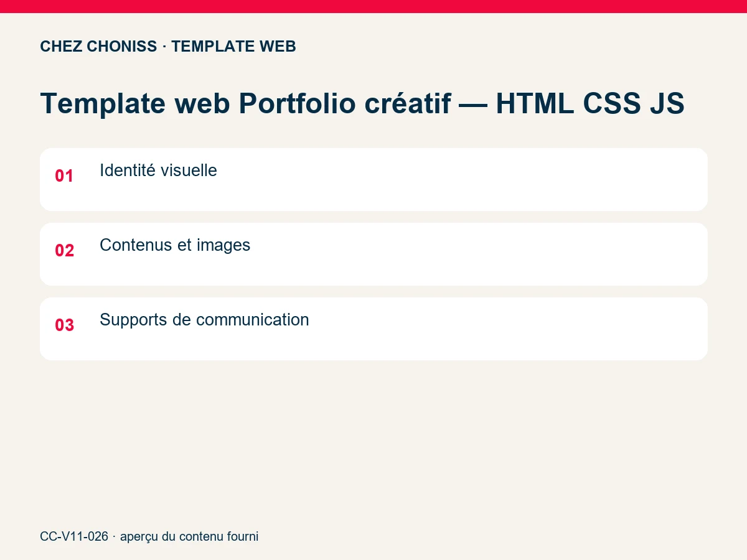Screen dimensions: 747x560
Task: Click the 'Contenus et images' text
Action: (175, 245)
